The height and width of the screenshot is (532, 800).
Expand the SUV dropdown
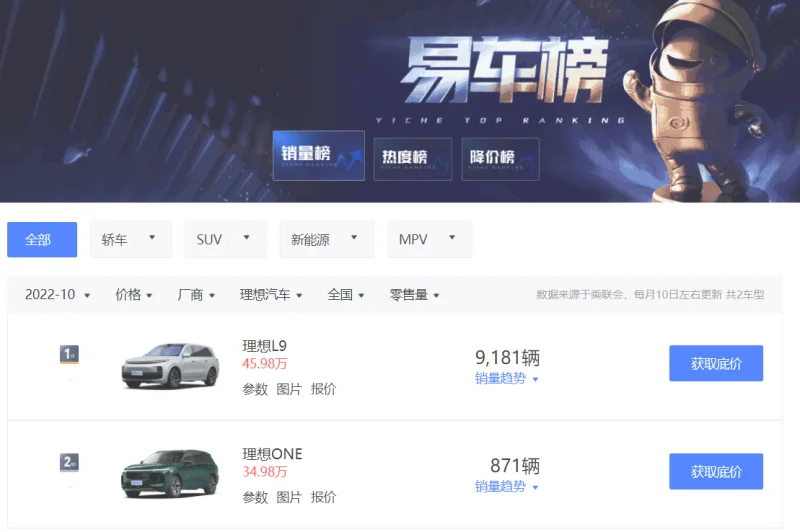point(225,239)
